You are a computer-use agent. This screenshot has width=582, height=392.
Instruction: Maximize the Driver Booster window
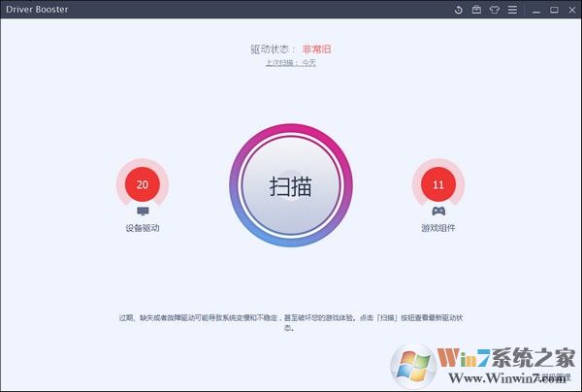[554, 10]
